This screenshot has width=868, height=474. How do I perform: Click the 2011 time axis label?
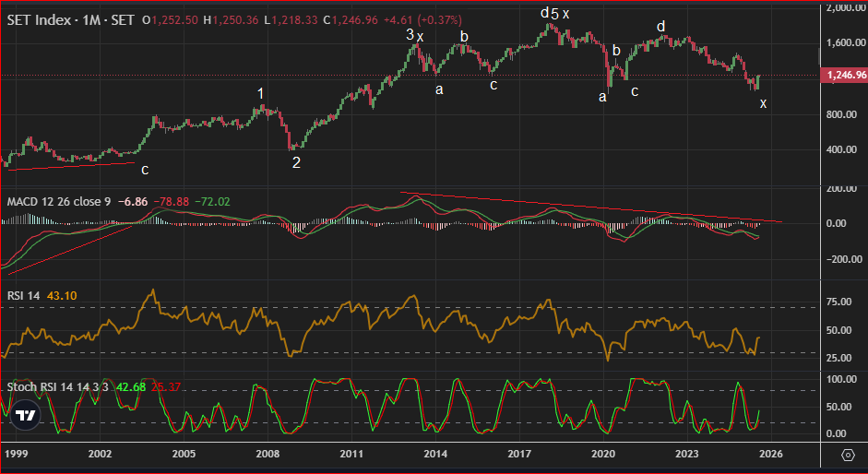click(351, 454)
